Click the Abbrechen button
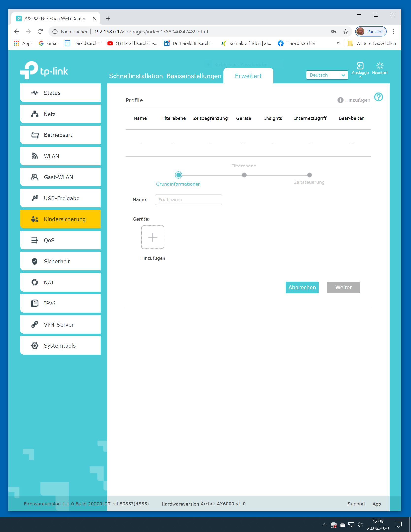This screenshot has height=532, width=411. 302,287
